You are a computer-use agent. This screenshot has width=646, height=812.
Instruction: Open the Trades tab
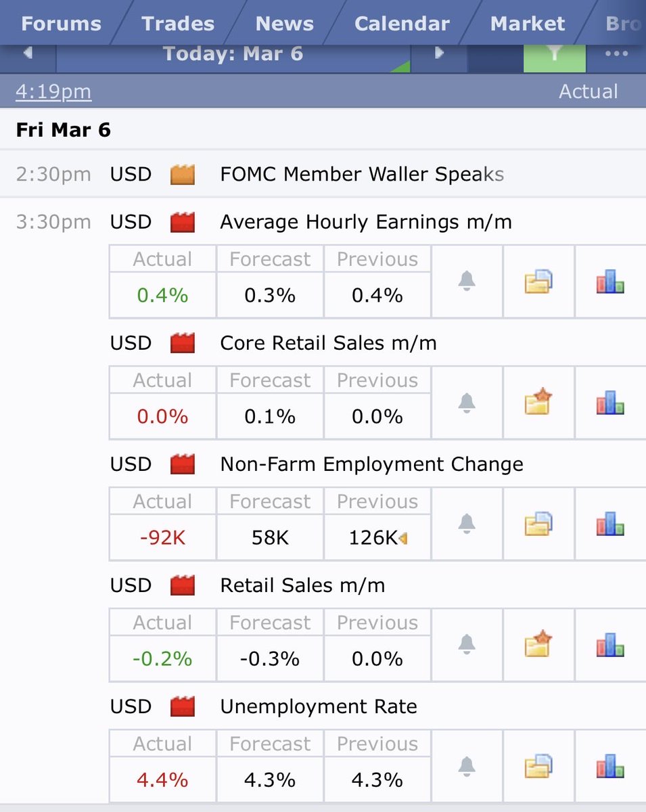pyautogui.click(x=178, y=24)
